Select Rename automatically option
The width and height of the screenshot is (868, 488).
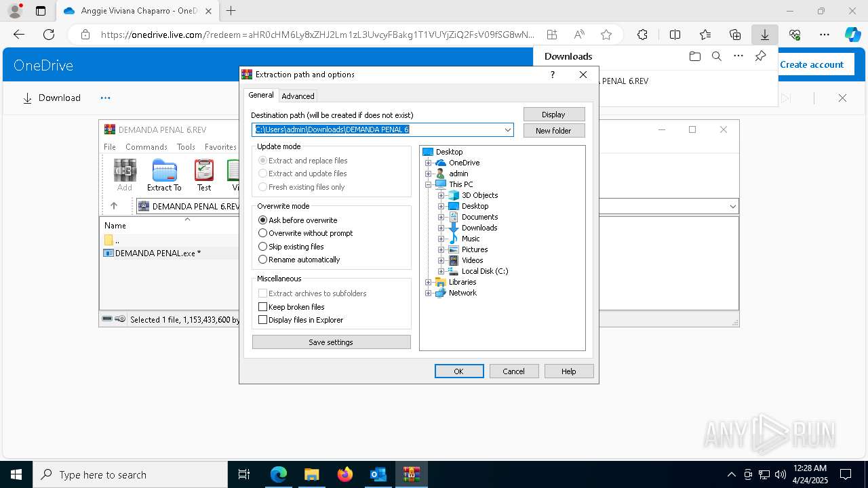click(x=299, y=260)
